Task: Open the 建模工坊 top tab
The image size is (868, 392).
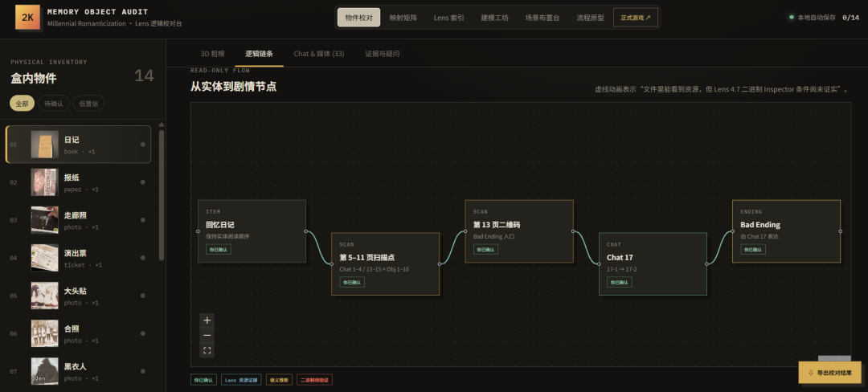Action: pyautogui.click(x=494, y=18)
